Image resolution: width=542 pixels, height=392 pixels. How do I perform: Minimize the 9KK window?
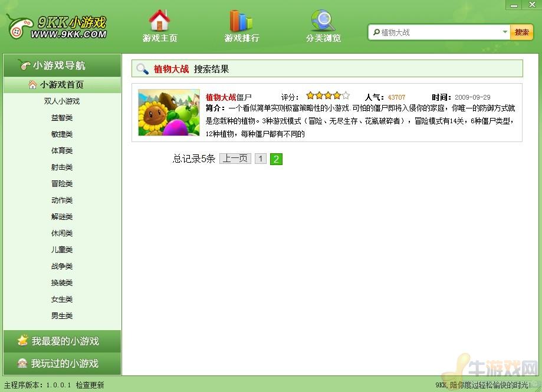514,5
